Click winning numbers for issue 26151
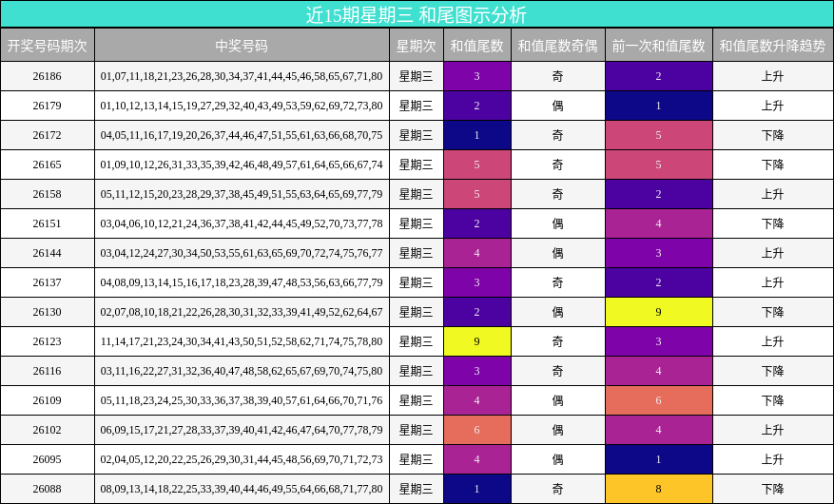834x504 pixels. pyautogui.click(x=242, y=223)
